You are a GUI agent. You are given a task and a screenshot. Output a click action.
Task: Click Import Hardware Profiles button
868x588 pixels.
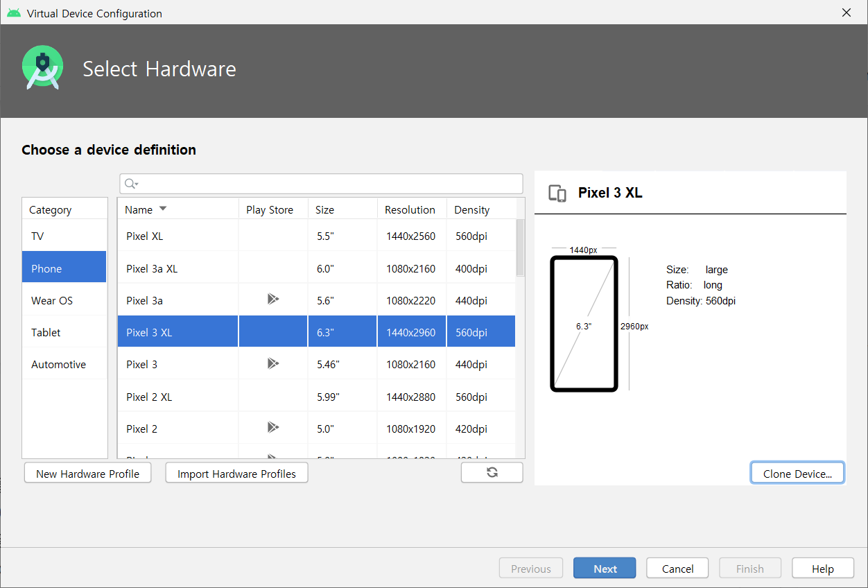point(236,474)
